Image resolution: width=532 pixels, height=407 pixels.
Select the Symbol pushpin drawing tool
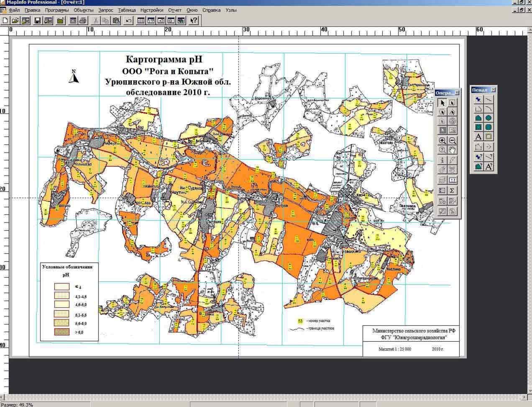coord(478,100)
